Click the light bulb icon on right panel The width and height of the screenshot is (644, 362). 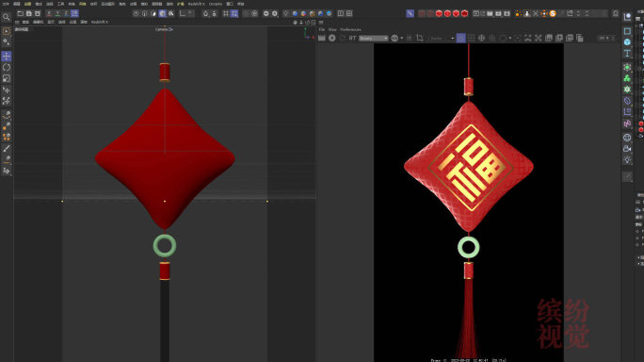(x=627, y=159)
